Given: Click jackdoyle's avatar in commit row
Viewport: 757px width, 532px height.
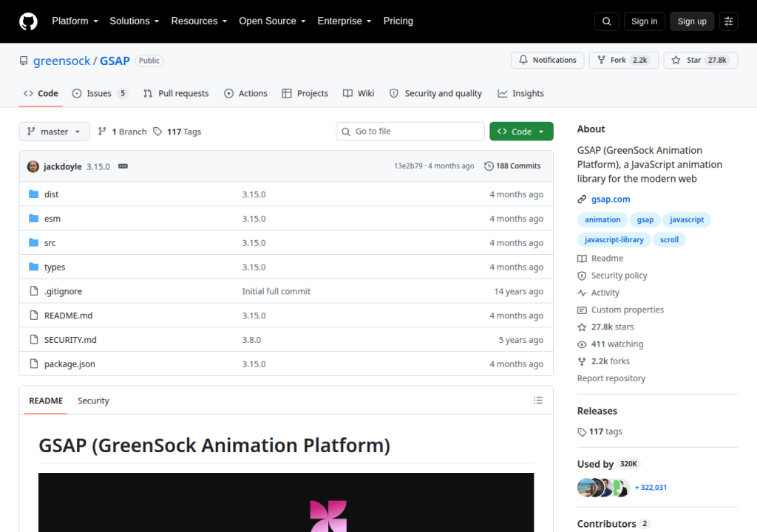Looking at the screenshot, I should pos(33,166).
